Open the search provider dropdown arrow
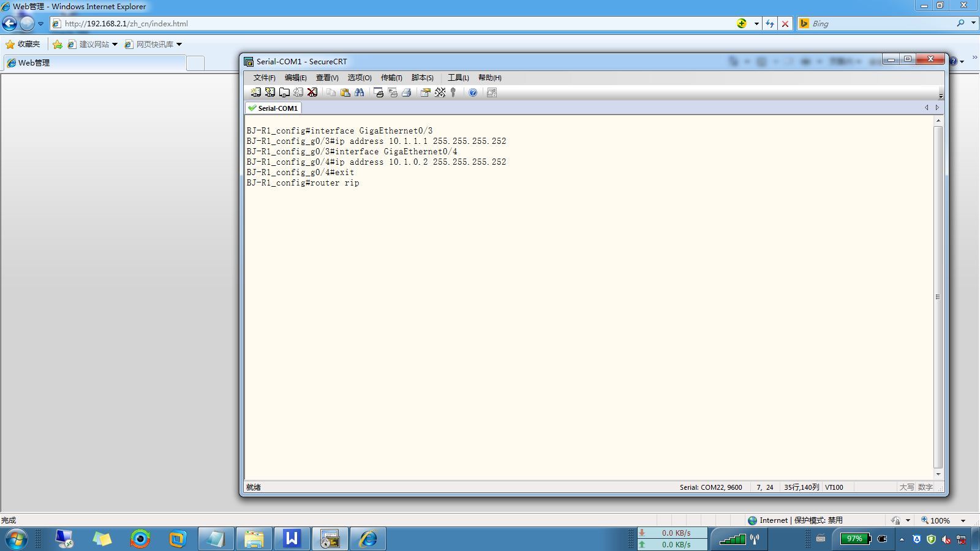This screenshot has height=551, width=980. 973,23
